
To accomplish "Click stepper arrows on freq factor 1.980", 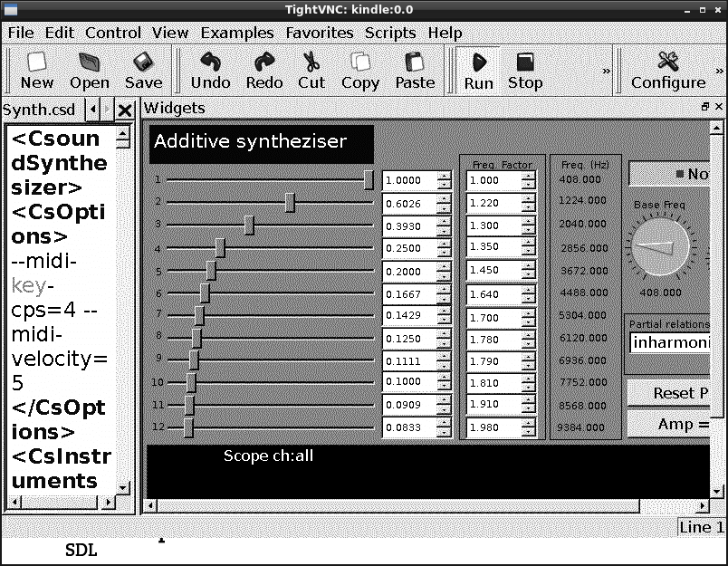I will coord(528,427).
